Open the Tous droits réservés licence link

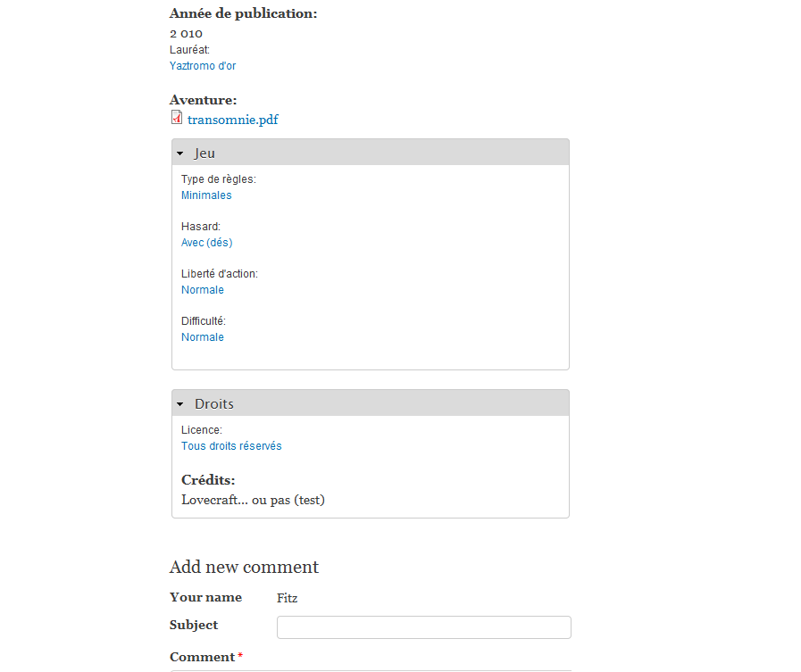pos(231,446)
